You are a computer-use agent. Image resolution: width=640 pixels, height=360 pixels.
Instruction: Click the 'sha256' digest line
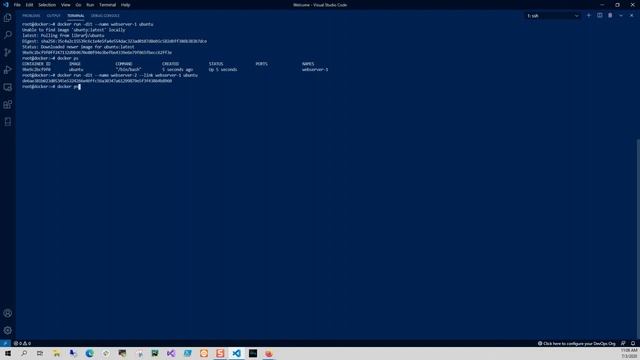(x=114, y=41)
